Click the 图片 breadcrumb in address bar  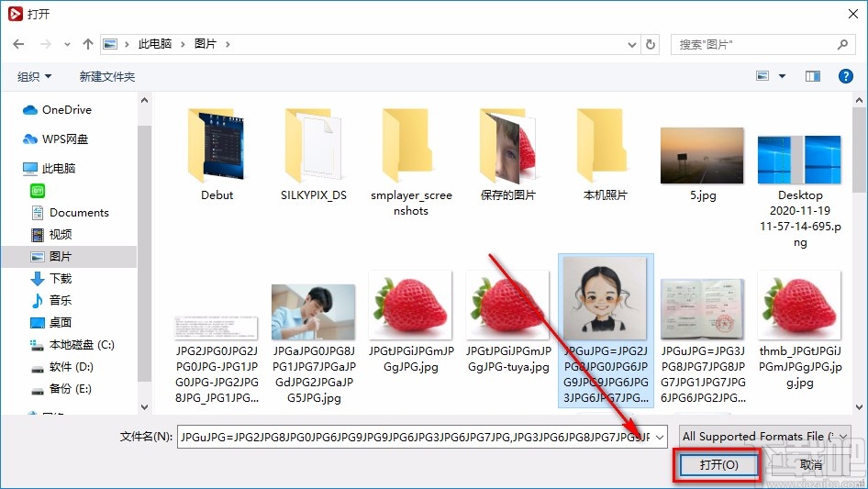206,44
